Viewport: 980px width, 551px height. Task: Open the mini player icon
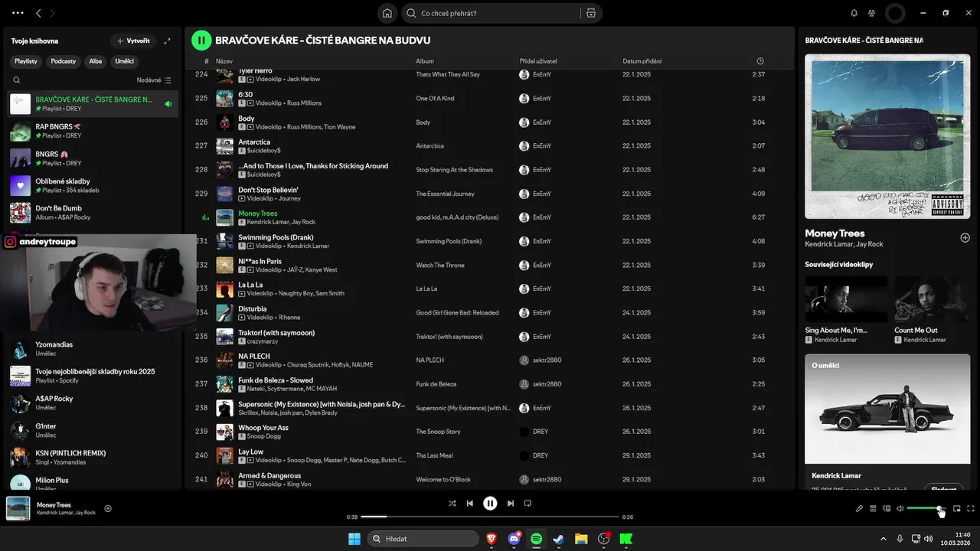pos(956,508)
